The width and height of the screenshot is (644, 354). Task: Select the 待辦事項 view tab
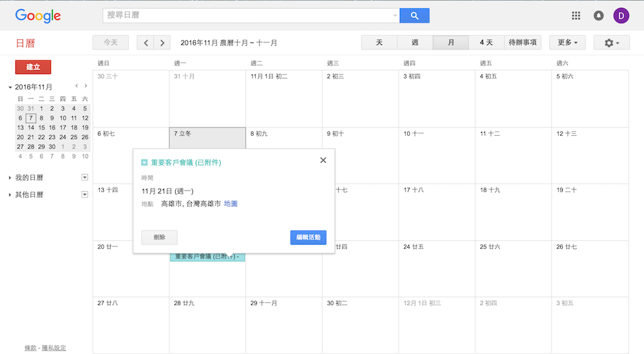(x=522, y=43)
